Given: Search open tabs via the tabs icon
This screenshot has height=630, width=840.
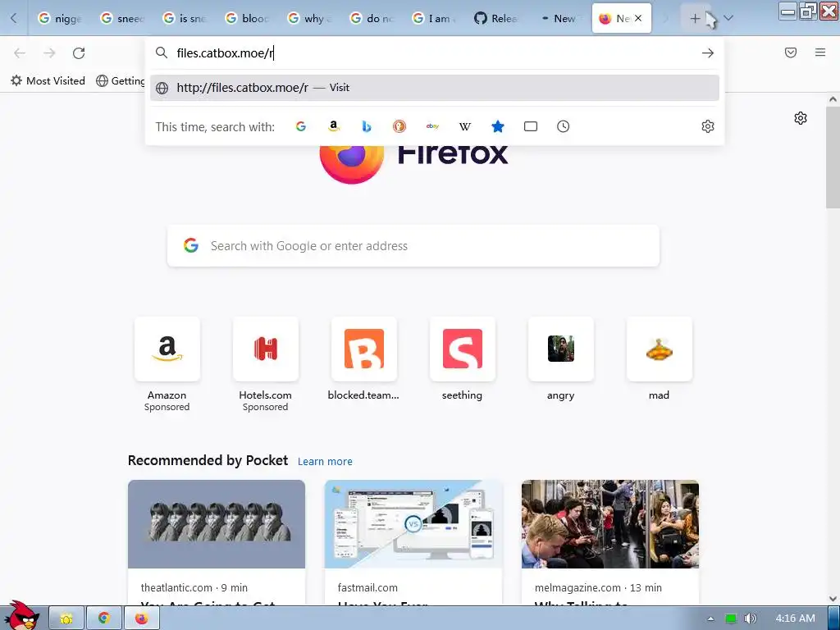Looking at the screenshot, I should (531, 126).
